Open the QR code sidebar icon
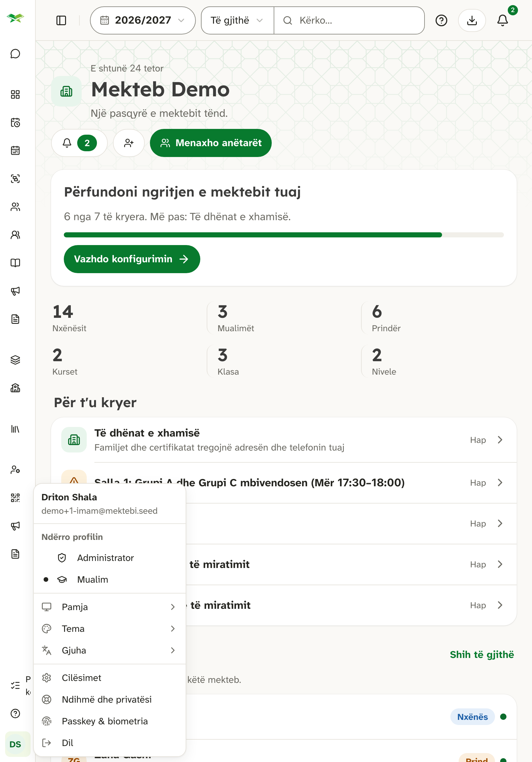 click(15, 497)
